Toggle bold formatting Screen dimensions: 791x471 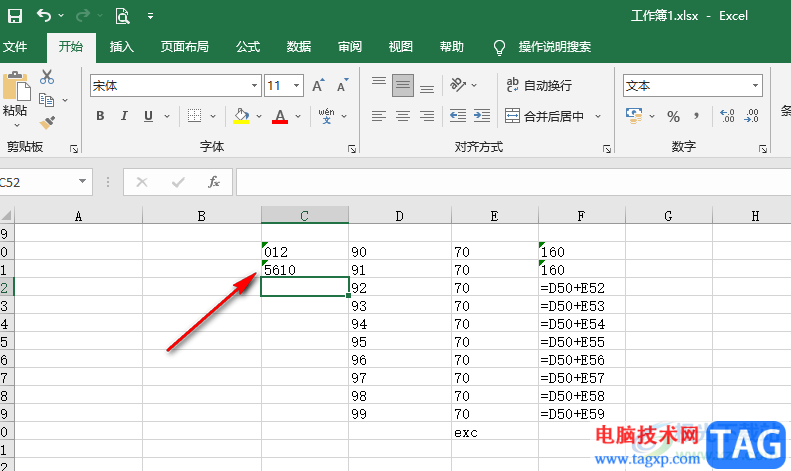point(100,116)
